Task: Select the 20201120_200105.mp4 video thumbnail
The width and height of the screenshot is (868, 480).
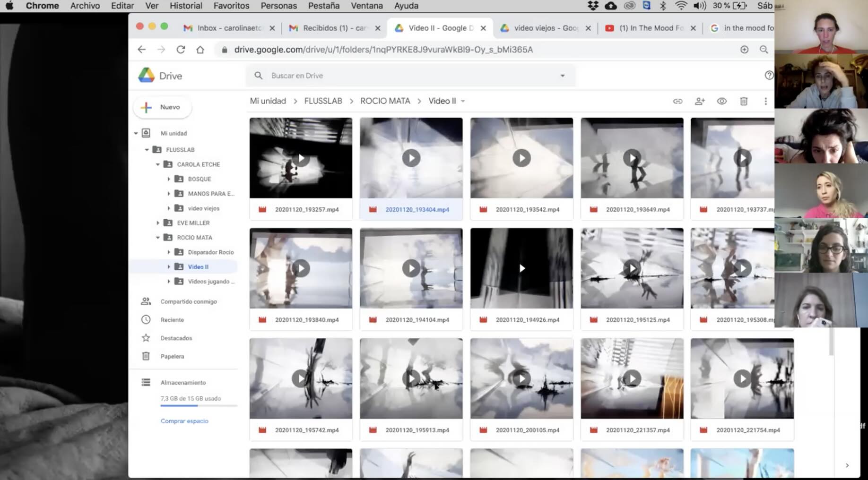Action: (521, 378)
